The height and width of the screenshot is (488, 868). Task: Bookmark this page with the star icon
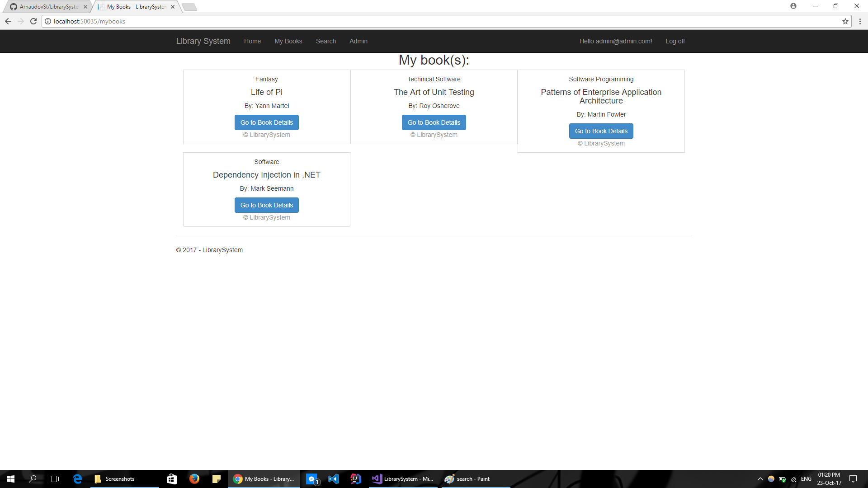845,21
